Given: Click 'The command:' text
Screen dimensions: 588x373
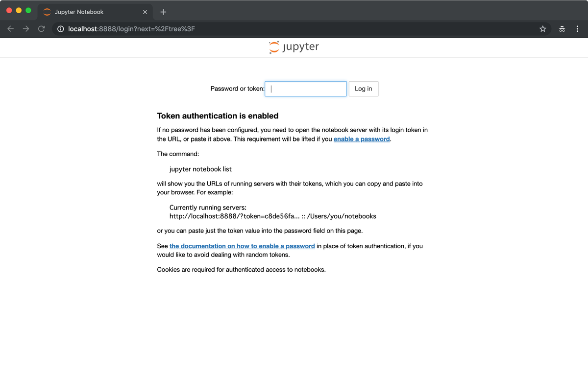Looking at the screenshot, I should click(178, 154).
